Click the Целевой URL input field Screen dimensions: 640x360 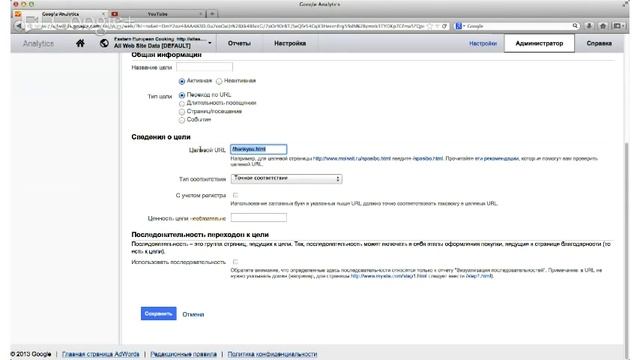click(x=258, y=149)
